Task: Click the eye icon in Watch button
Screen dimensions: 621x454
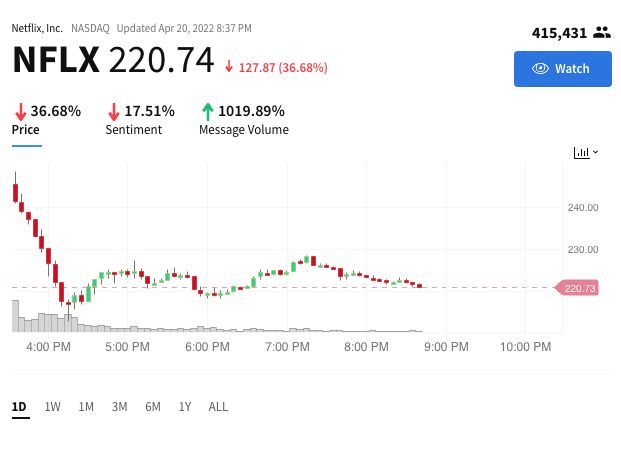Action: pyautogui.click(x=540, y=69)
